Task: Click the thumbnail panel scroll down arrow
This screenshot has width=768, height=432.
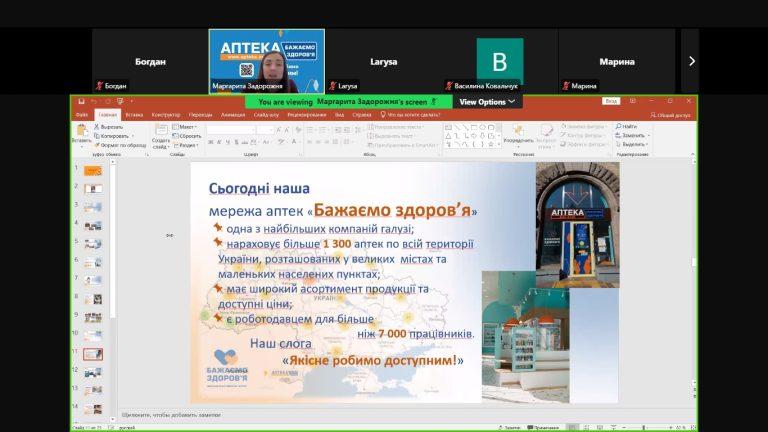Action: click(113, 419)
